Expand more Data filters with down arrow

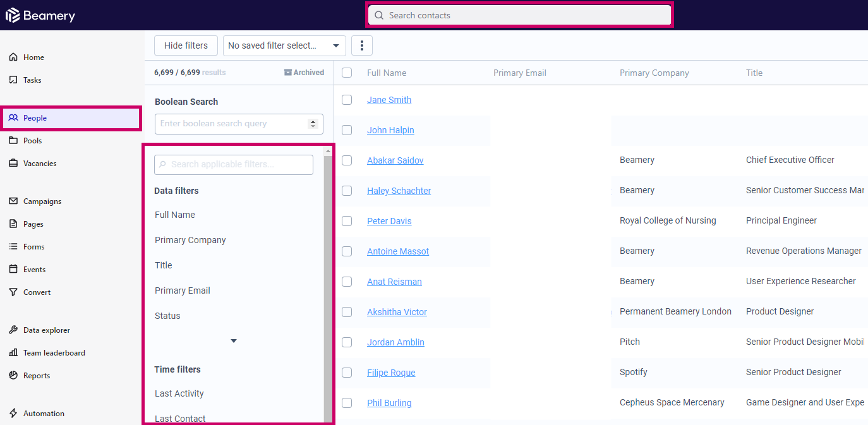pyautogui.click(x=234, y=341)
